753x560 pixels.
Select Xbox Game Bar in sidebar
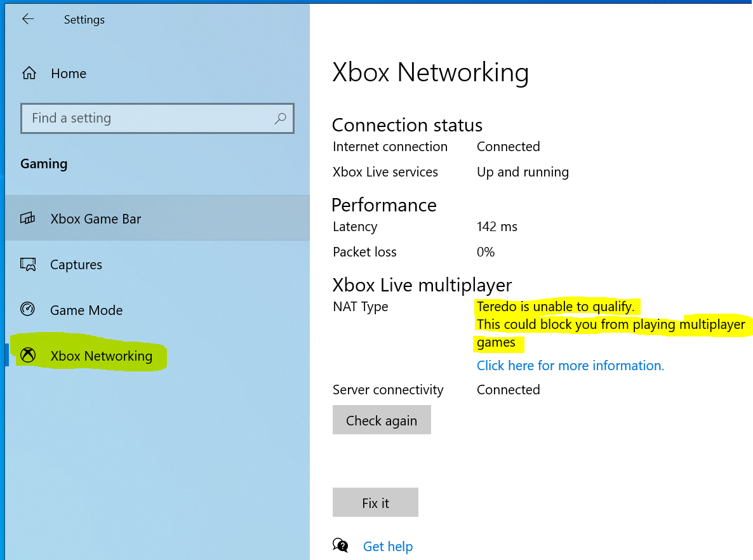[x=95, y=218]
